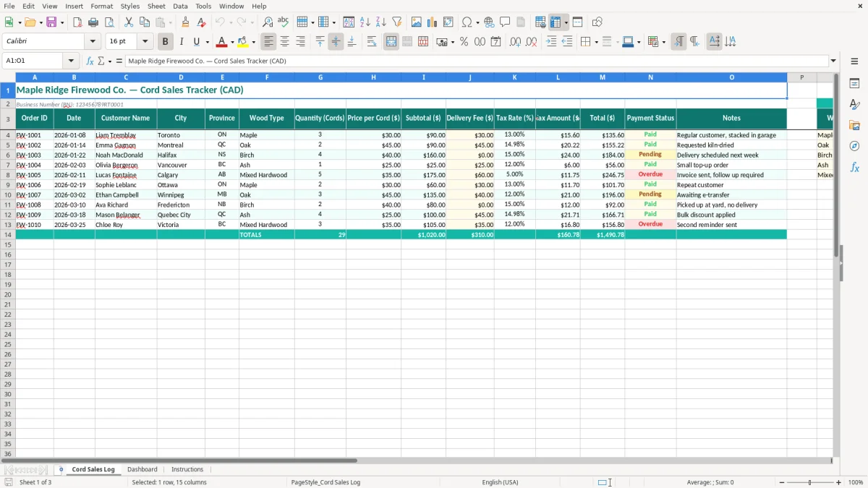The image size is (868, 488).
Task: Toggle Italic formatting
Action: (181, 42)
